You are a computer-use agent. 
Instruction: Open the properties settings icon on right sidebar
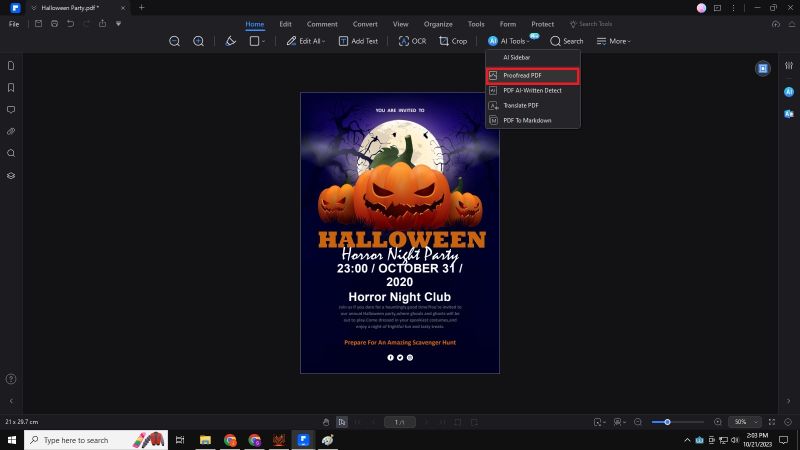point(789,66)
